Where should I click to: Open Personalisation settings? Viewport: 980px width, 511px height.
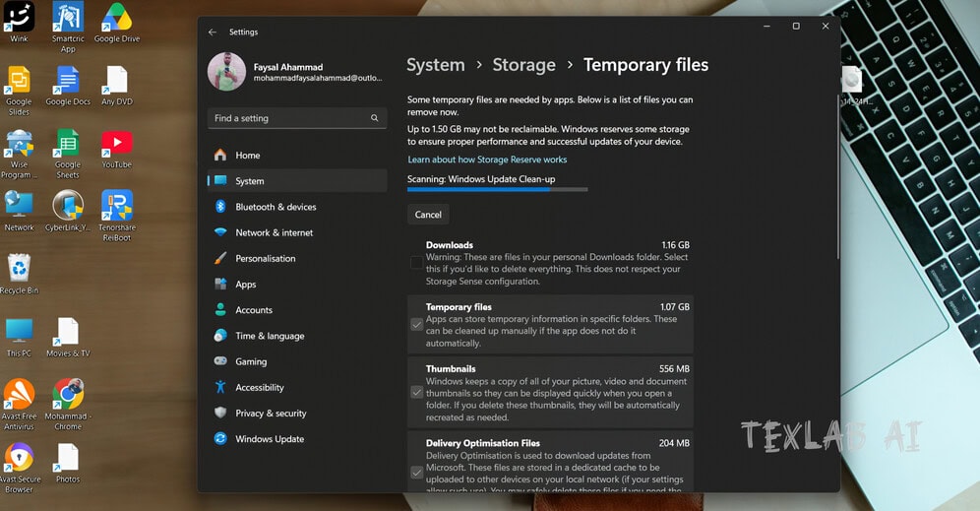tap(297, 258)
